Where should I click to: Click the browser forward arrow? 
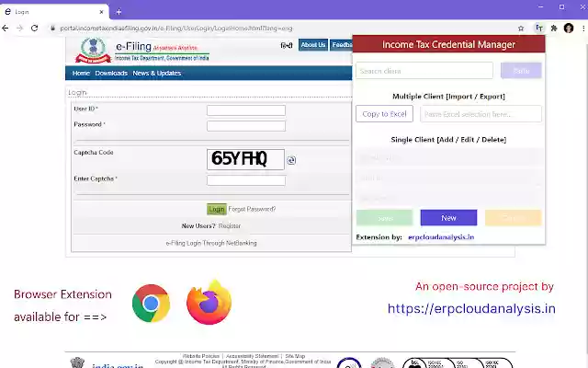tap(19, 29)
